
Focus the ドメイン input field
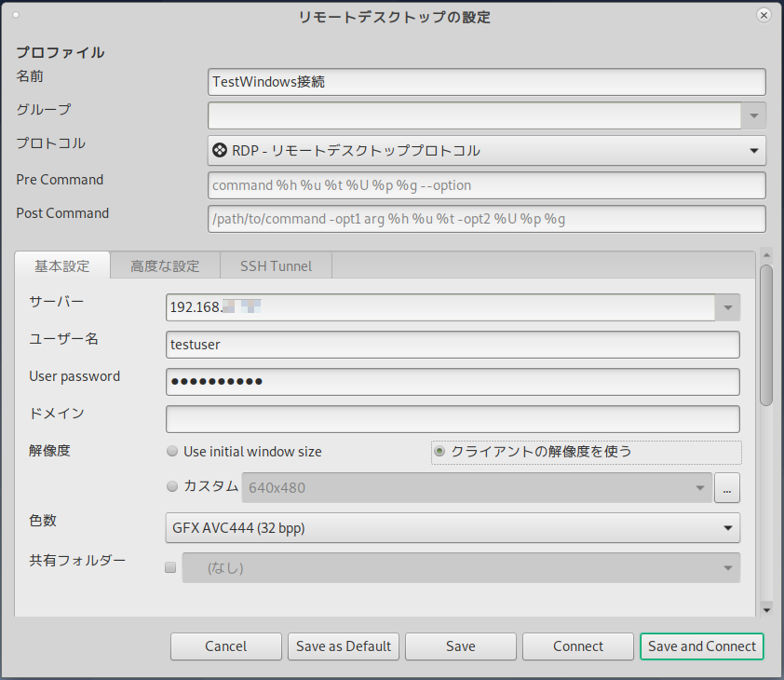click(x=453, y=419)
